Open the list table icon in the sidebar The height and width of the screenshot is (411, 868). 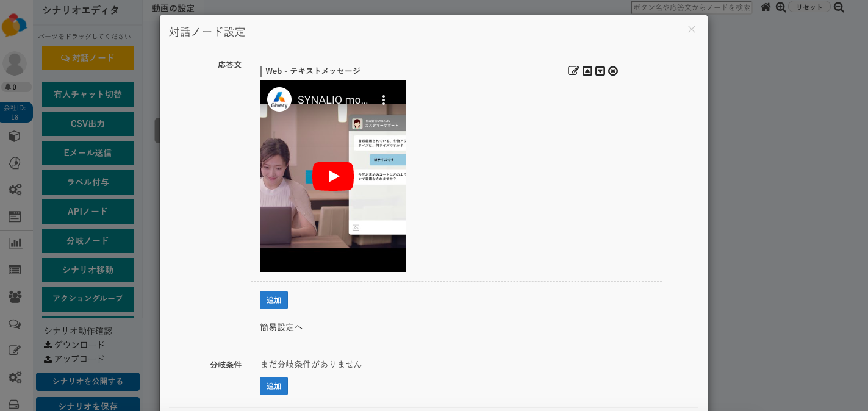[x=15, y=270]
